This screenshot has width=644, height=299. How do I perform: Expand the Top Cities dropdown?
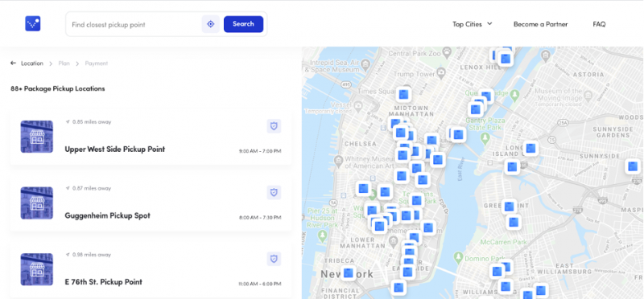(472, 24)
